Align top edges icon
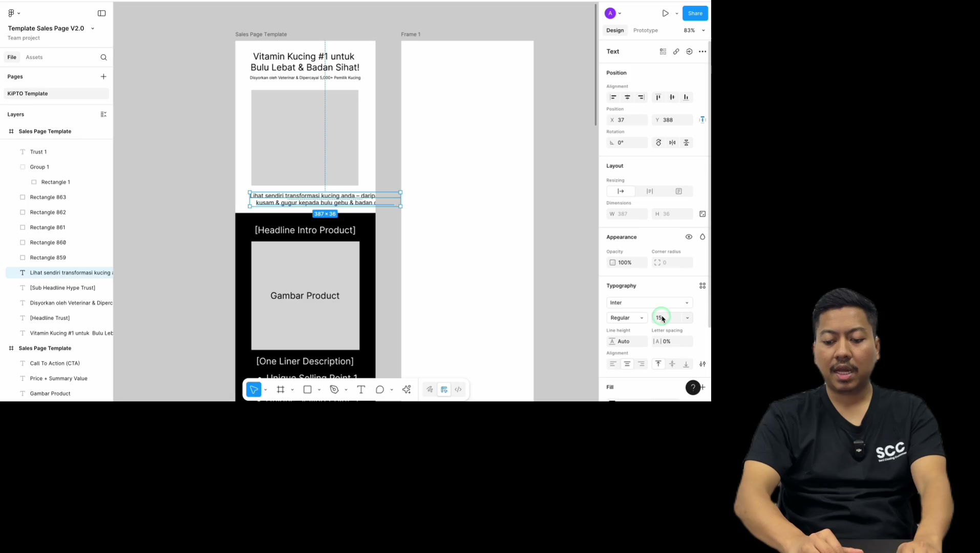 tap(658, 97)
